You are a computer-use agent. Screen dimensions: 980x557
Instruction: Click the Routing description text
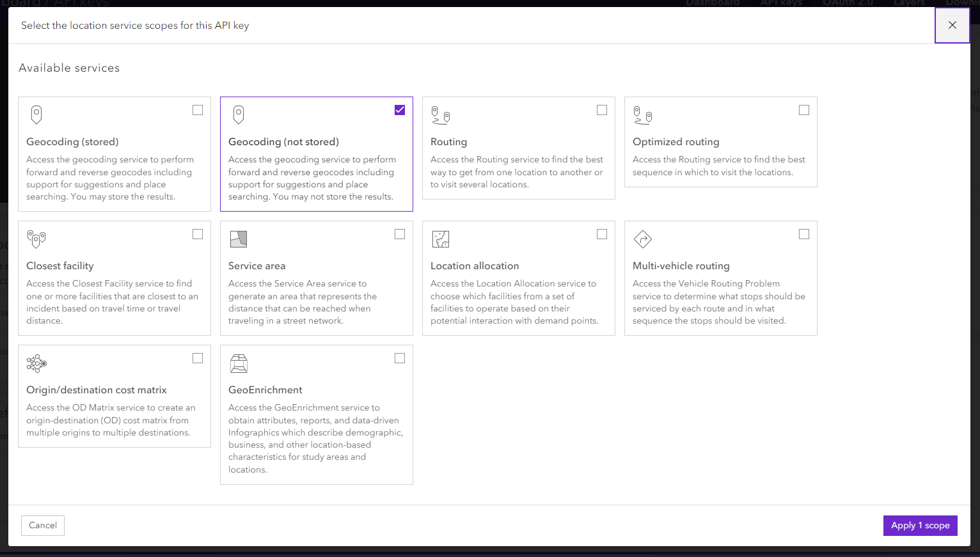pyautogui.click(x=517, y=172)
